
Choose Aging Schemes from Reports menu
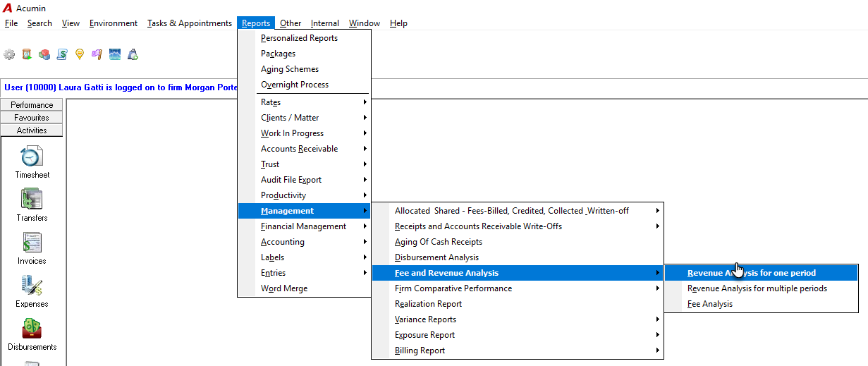click(304, 69)
